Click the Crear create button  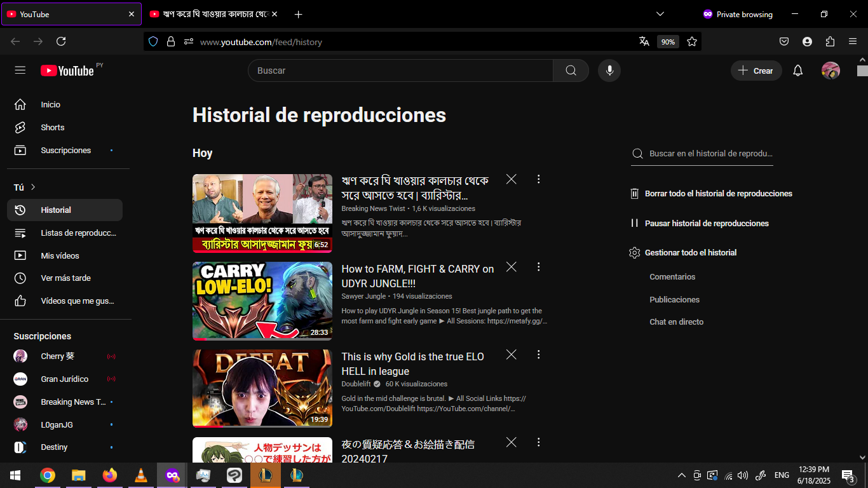[756, 71]
